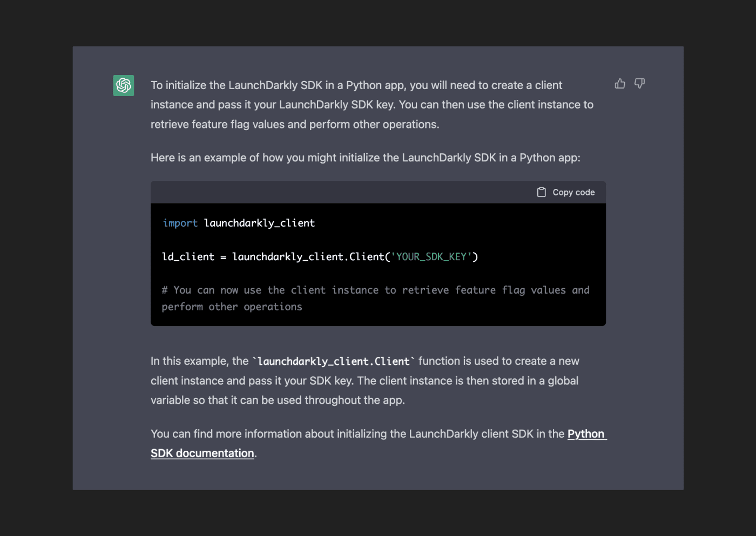Click the clipboard icon in code header

pyautogui.click(x=541, y=192)
